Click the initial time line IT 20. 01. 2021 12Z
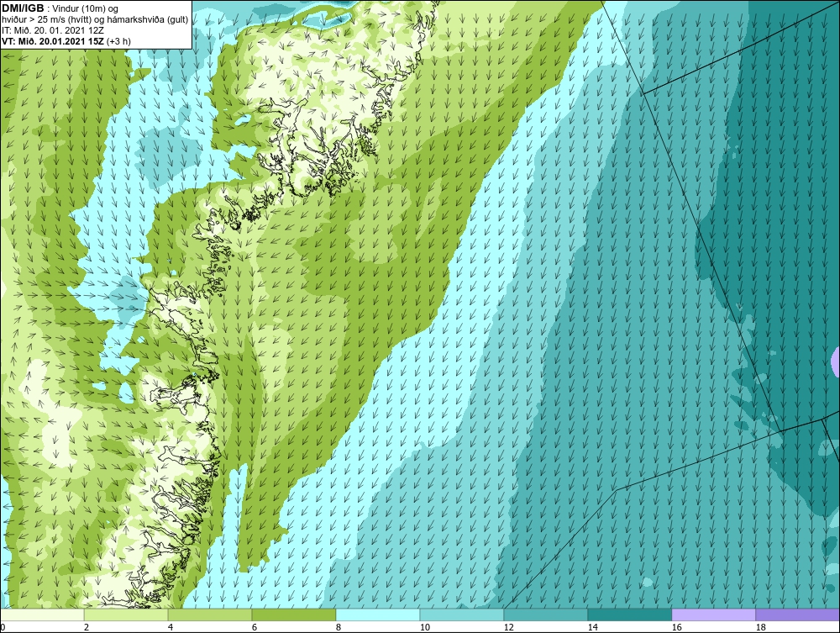This screenshot has height=633, width=840. click(53, 30)
